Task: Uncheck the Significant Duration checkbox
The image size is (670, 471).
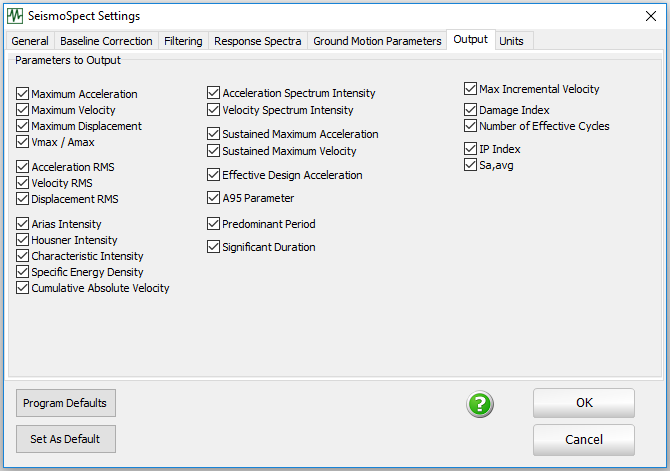Action: coord(214,247)
